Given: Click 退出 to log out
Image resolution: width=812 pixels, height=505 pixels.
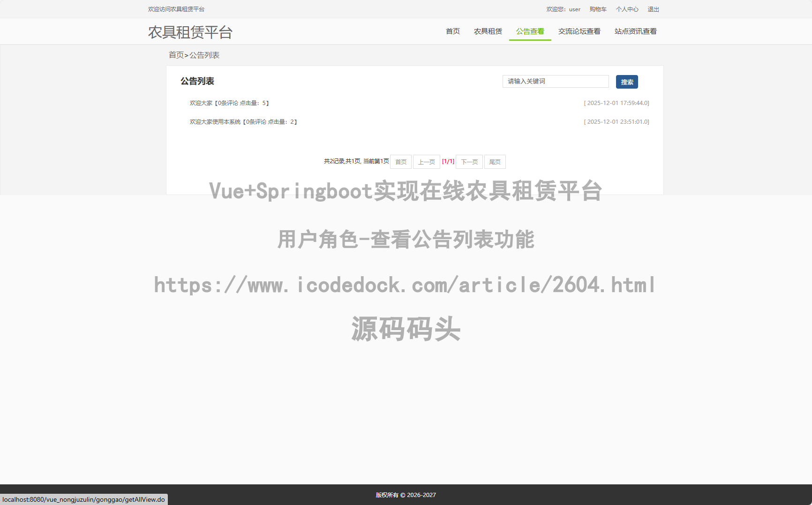Looking at the screenshot, I should point(653,9).
